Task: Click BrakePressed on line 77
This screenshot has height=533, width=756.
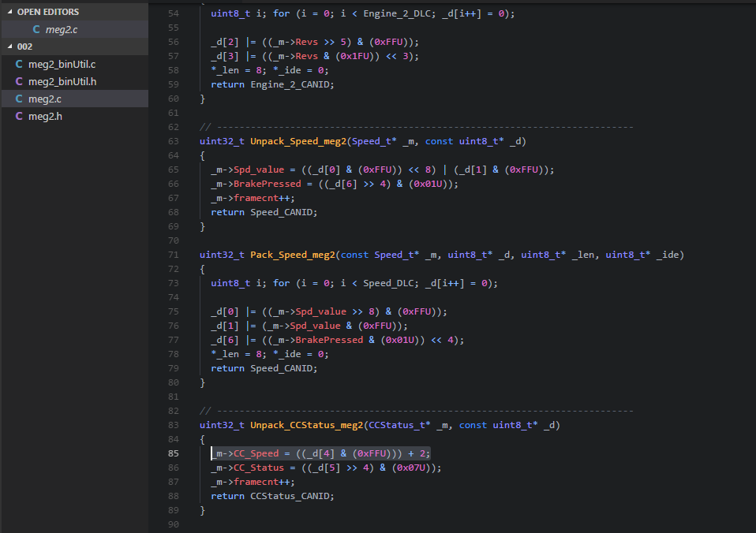Action: (329, 340)
